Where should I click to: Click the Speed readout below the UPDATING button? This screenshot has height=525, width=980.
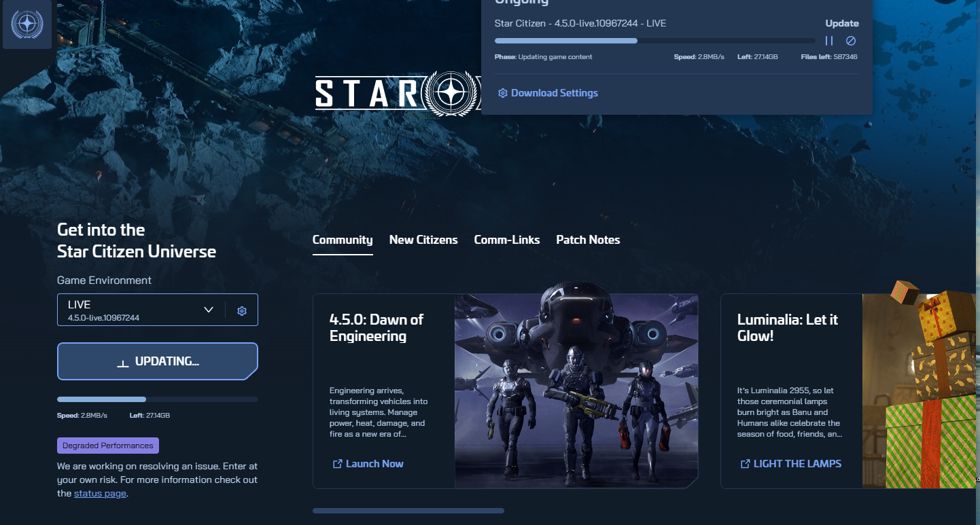coord(82,415)
